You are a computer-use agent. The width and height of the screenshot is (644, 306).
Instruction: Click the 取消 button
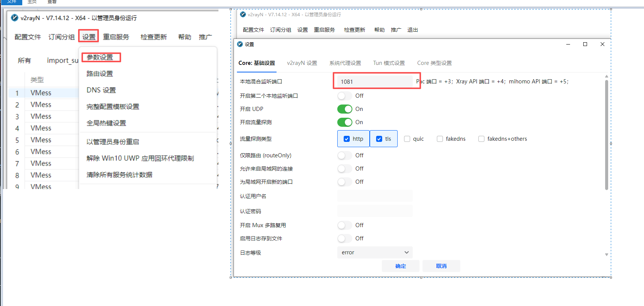(x=441, y=266)
